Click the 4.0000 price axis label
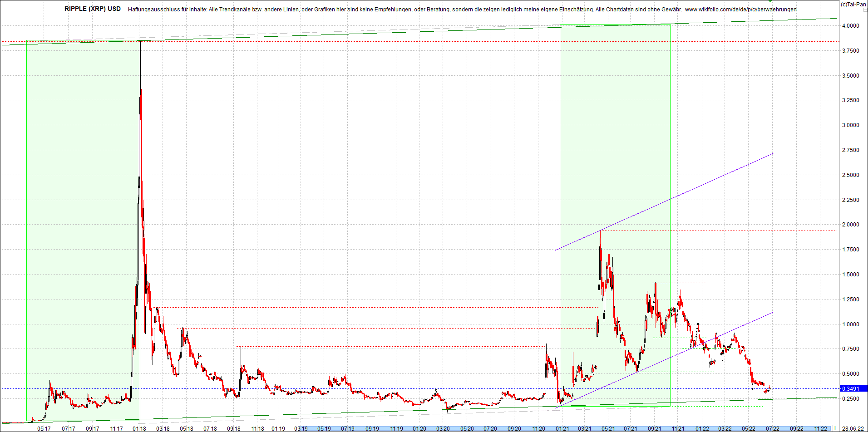This screenshot has width=868, height=432. pos(851,26)
